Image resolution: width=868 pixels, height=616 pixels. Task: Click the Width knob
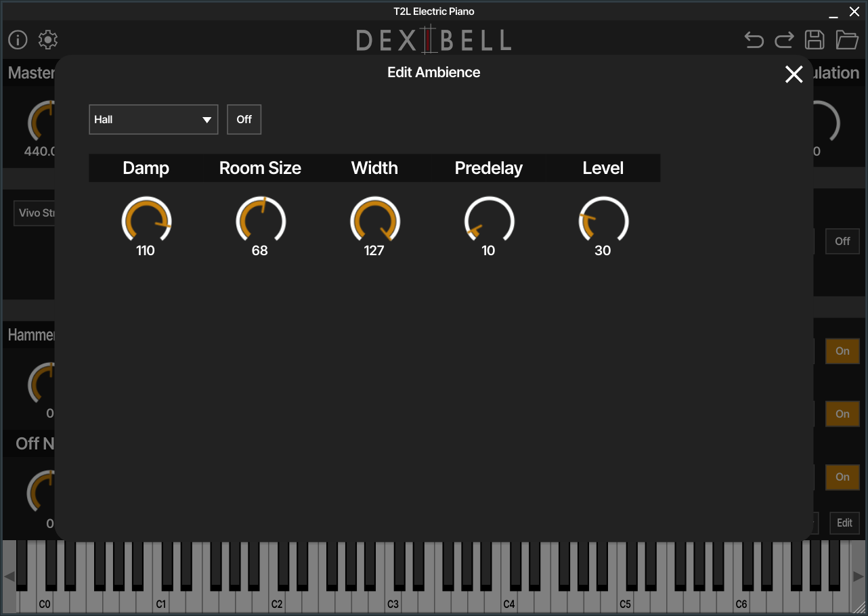point(375,221)
